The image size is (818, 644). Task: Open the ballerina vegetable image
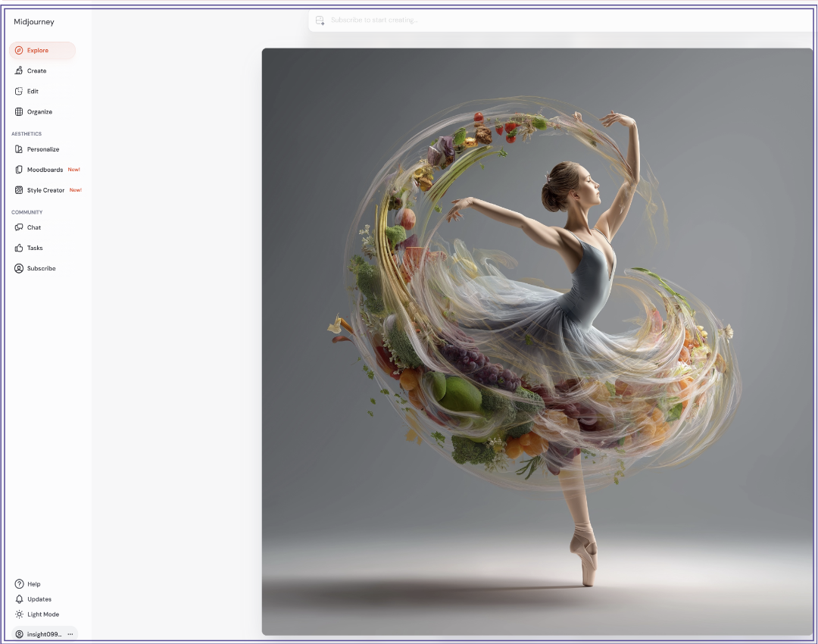pos(537,342)
